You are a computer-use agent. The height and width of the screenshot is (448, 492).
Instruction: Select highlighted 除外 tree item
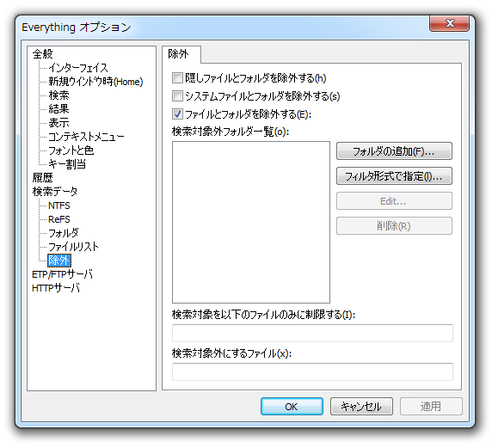pos(59,261)
